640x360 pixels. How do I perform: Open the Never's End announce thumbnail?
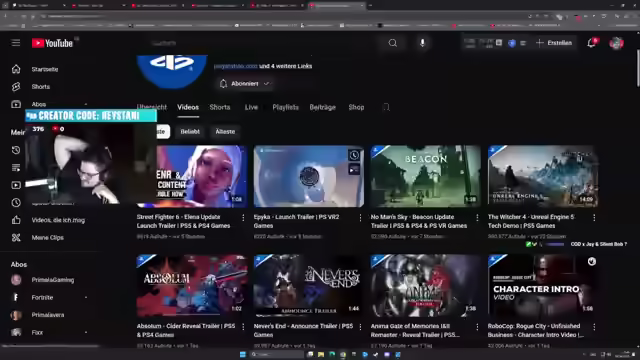click(x=309, y=286)
